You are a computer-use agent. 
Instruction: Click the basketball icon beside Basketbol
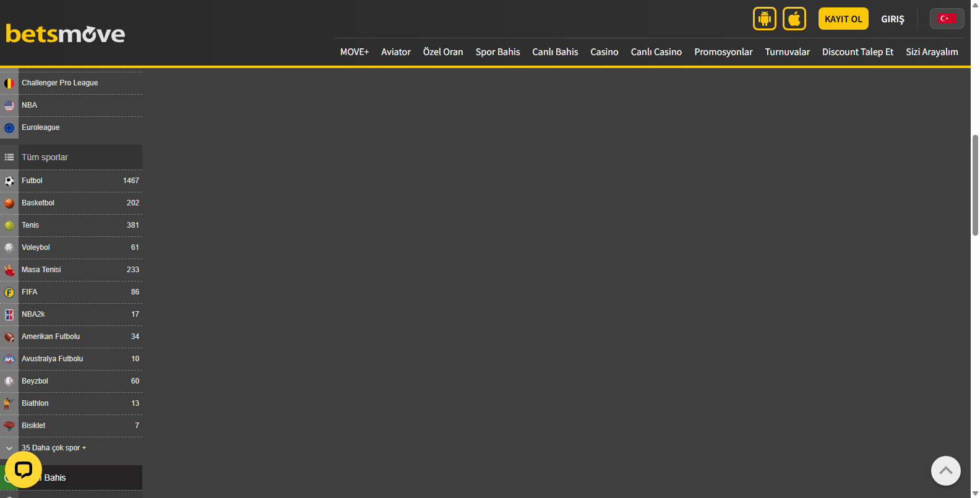pos(9,204)
